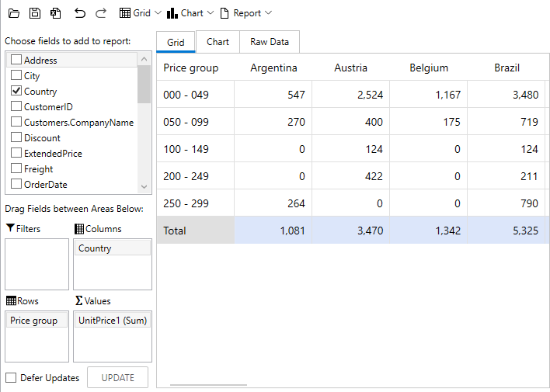The width and height of the screenshot is (550, 392).
Task: Switch to the Chart tab
Action: pos(218,42)
